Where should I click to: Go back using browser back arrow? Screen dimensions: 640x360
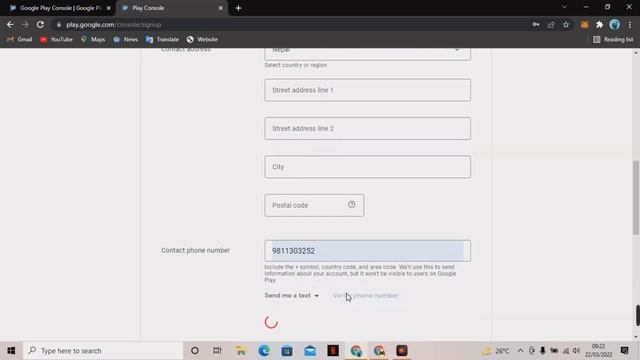(x=10, y=25)
